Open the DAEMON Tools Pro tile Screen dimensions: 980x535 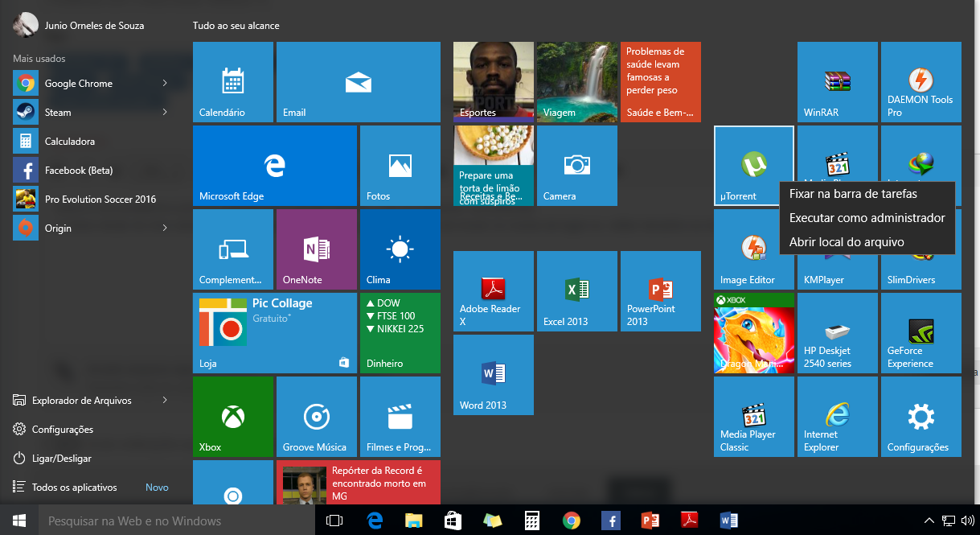pyautogui.click(x=921, y=81)
